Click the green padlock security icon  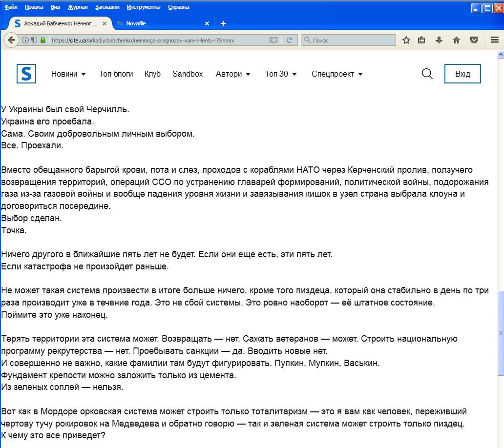point(43,40)
